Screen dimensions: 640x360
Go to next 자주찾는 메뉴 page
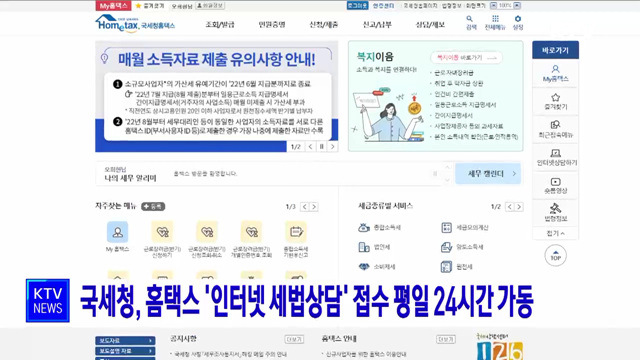pyautogui.click(x=314, y=207)
